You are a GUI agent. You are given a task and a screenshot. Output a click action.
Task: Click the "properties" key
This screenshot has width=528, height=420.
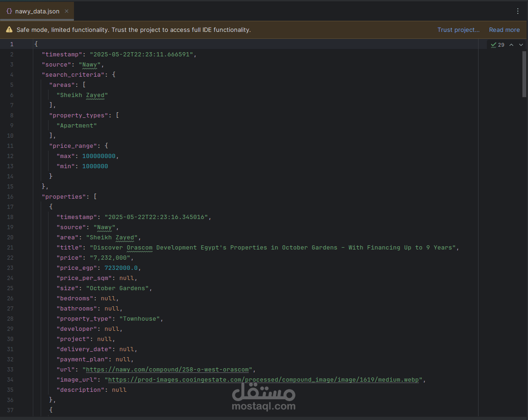(64, 196)
